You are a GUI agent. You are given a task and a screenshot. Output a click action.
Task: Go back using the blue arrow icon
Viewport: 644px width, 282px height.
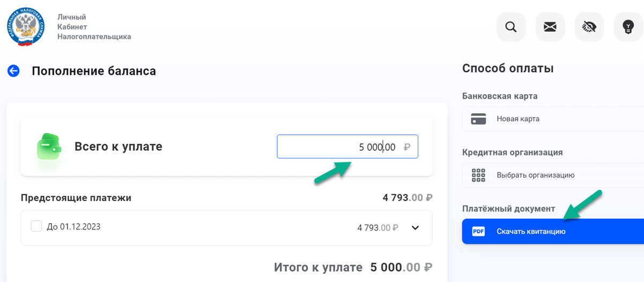pos(13,71)
